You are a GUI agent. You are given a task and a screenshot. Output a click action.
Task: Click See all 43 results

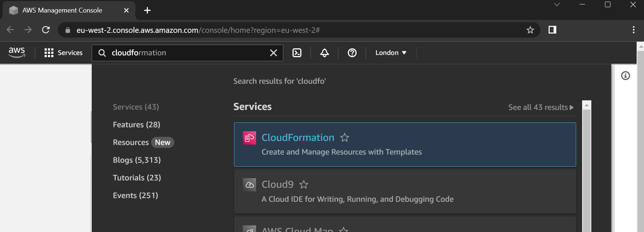pos(540,107)
